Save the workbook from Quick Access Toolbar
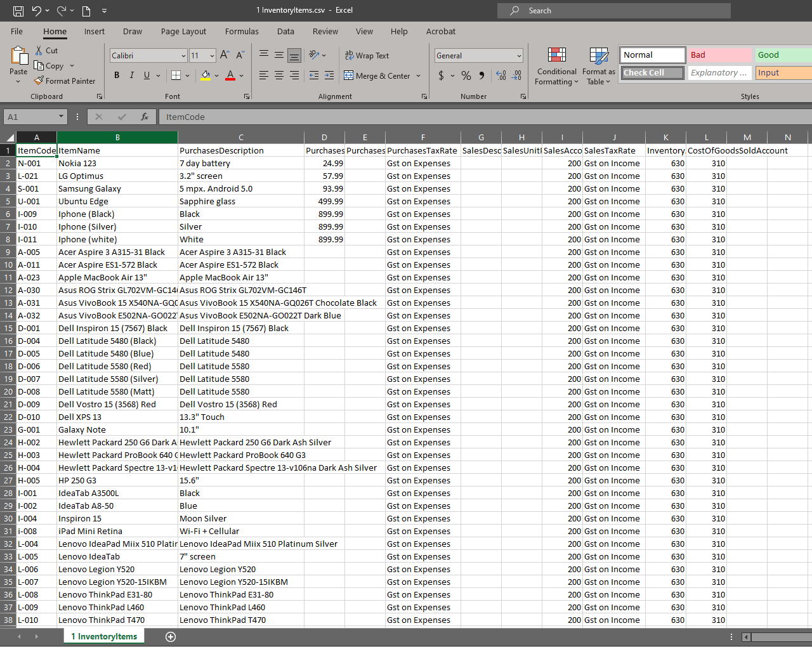This screenshot has width=812, height=647. click(18, 11)
